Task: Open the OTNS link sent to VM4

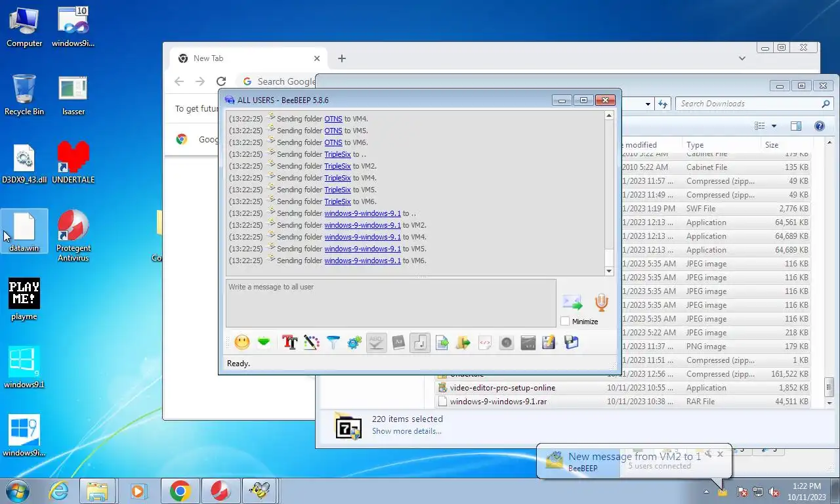Action: pos(333,119)
